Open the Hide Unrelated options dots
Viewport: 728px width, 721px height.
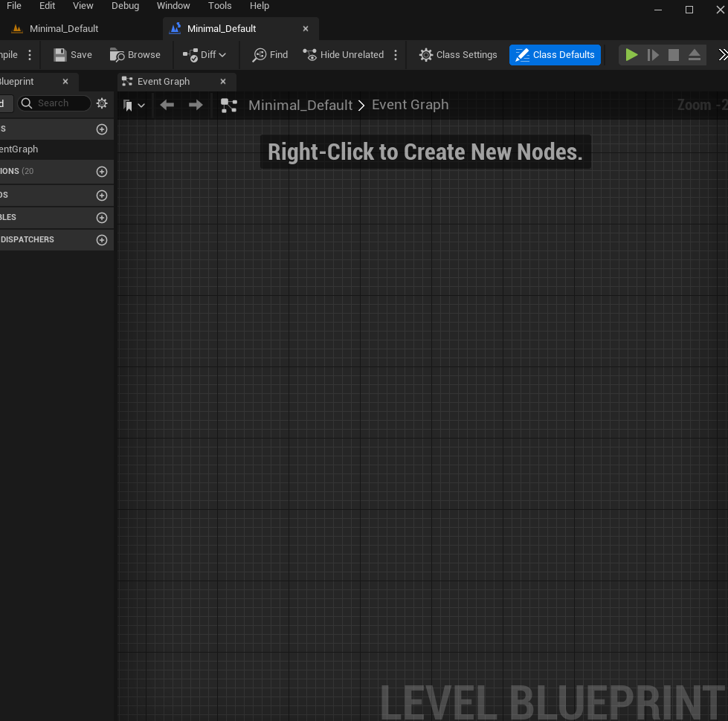(x=396, y=55)
